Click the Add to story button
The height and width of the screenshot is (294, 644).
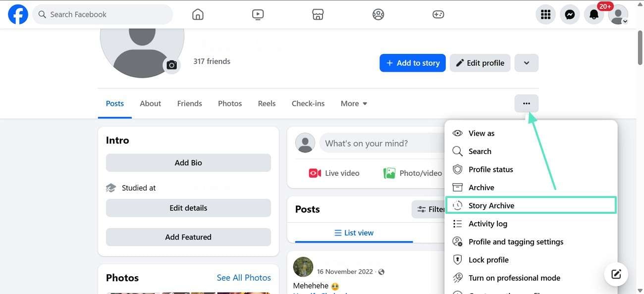click(413, 63)
